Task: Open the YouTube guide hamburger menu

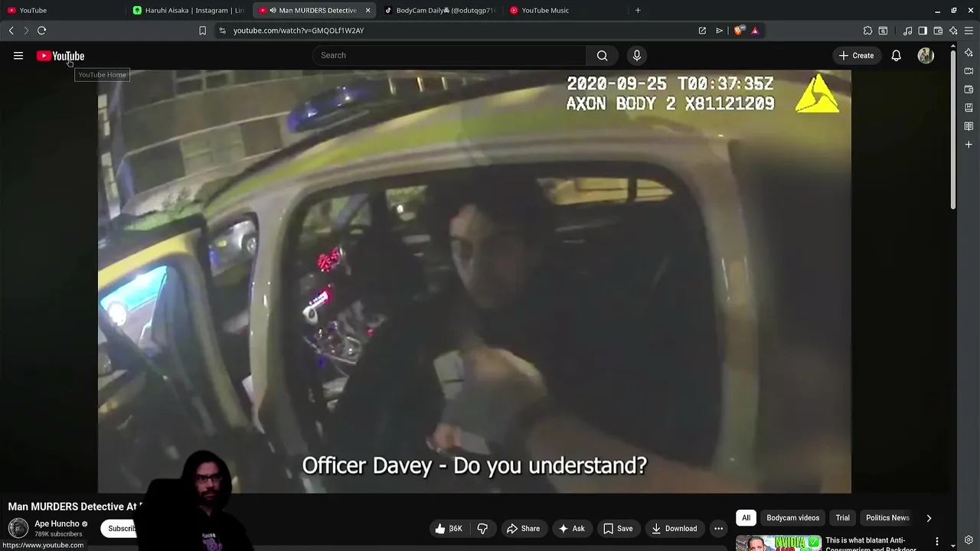Action: pos(18,56)
